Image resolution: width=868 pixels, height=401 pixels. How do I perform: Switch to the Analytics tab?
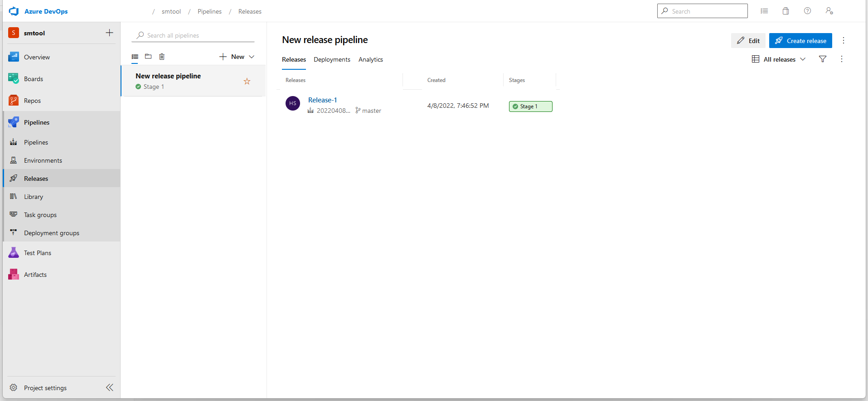370,59
